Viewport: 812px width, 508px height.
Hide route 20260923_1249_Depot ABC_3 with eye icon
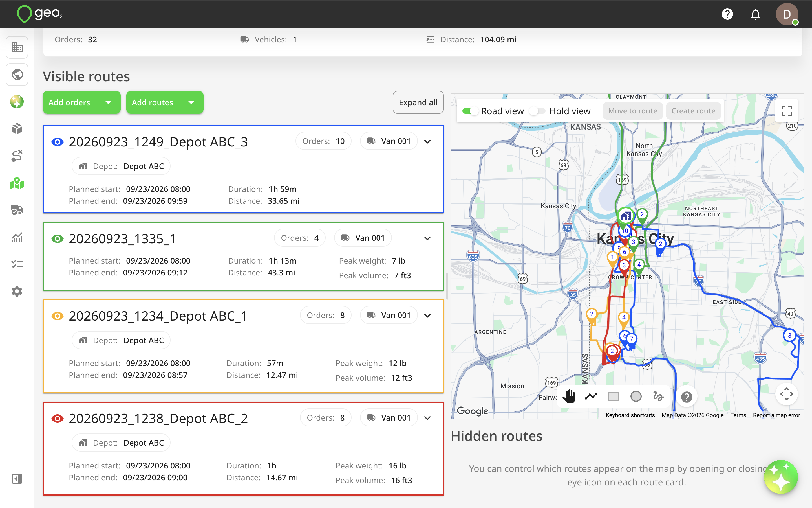58,142
